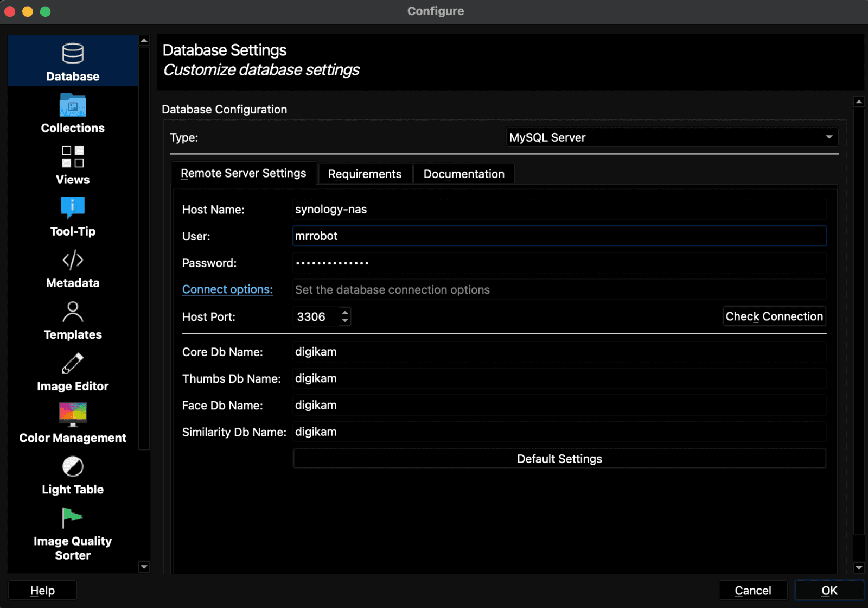The image size is (868, 608).
Task: Select the Tool-Tip settings icon
Action: (72, 214)
